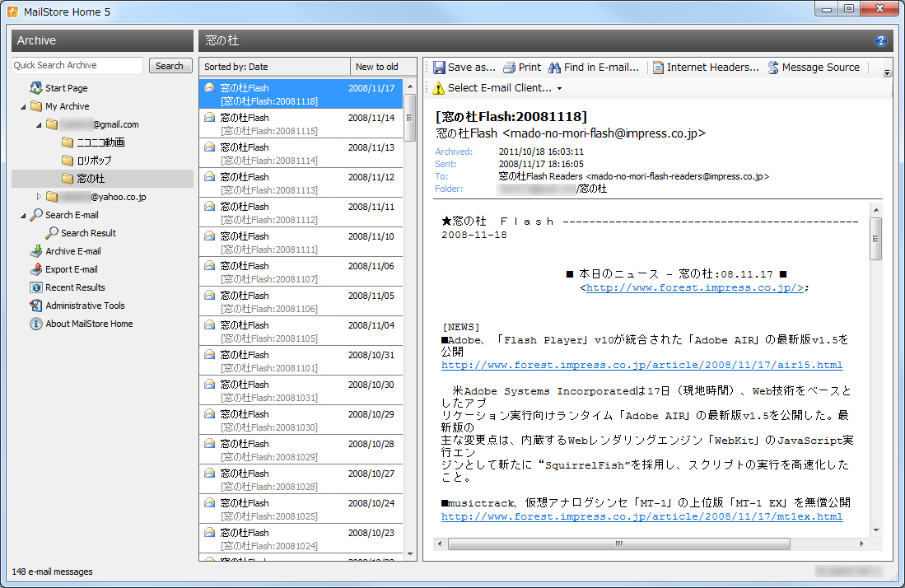This screenshot has width=905, height=588.
Task: Open Internet Headers for the current message
Action: pos(707,67)
